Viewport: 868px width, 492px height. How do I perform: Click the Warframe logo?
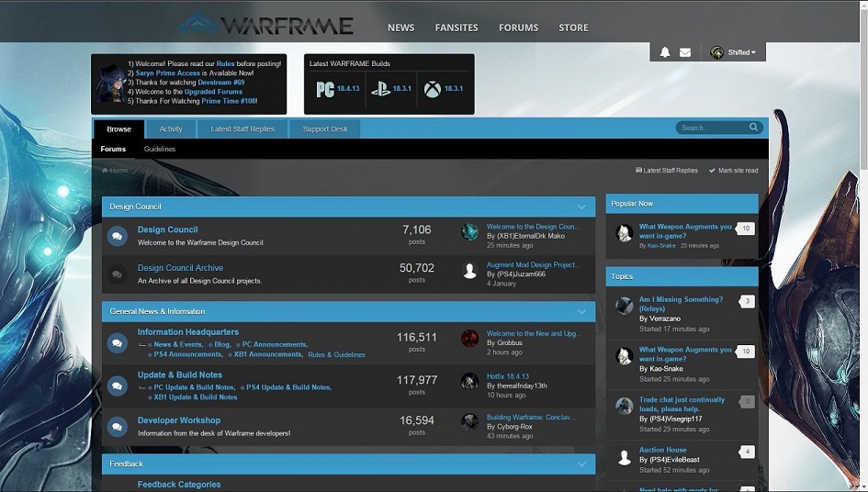pyautogui.click(x=265, y=26)
